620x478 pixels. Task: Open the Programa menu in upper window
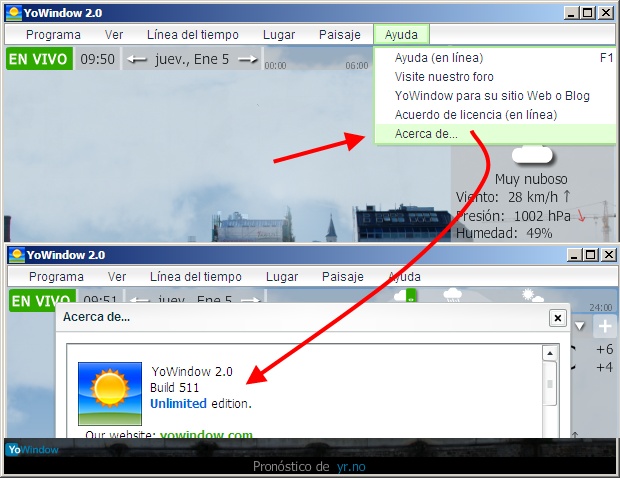[x=53, y=34]
